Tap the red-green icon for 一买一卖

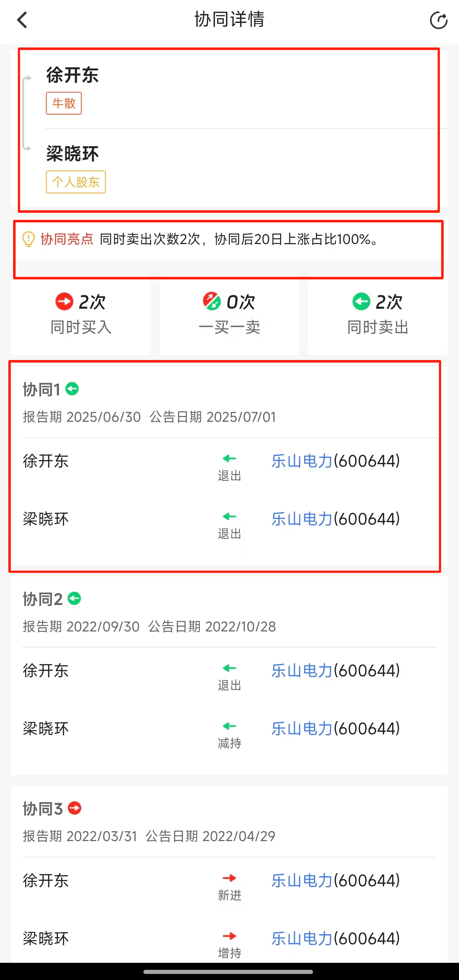212,302
